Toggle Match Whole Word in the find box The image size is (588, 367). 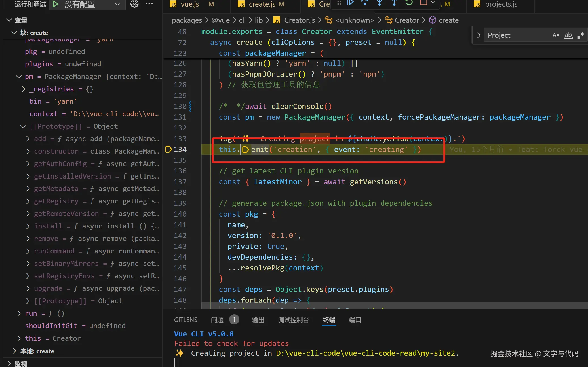(x=568, y=35)
